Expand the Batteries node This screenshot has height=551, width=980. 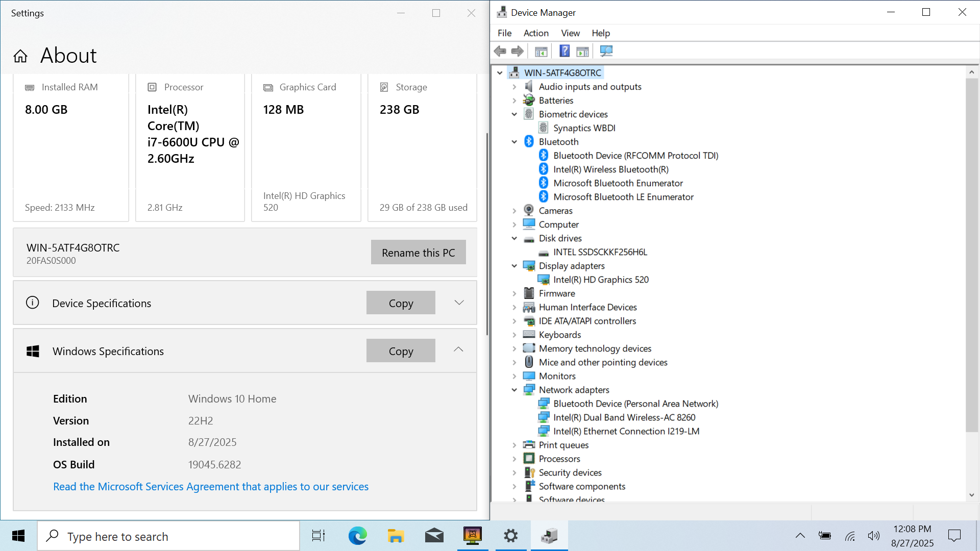[x=514, y=101]
